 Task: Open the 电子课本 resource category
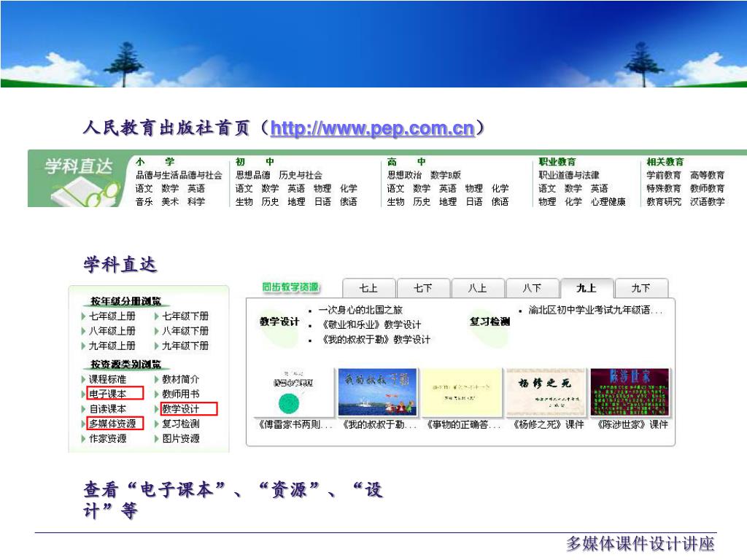coord(108,394)
